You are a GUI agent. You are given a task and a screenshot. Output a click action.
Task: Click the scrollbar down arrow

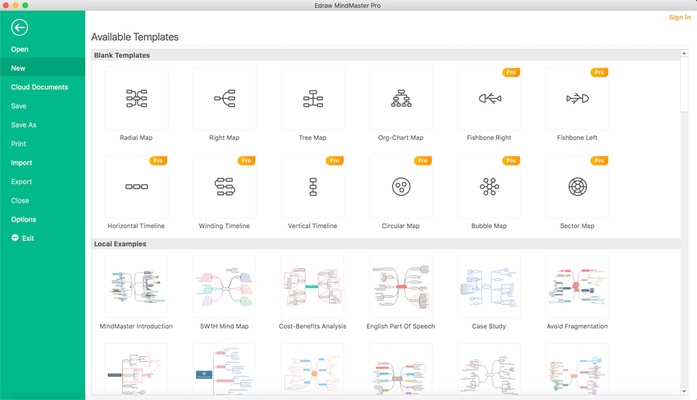[684, 391]
